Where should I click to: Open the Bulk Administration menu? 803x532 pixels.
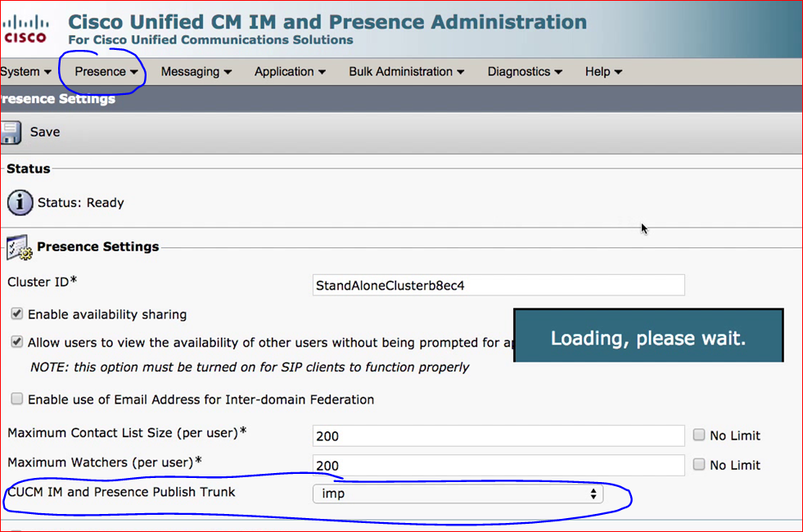coord(407,72)
